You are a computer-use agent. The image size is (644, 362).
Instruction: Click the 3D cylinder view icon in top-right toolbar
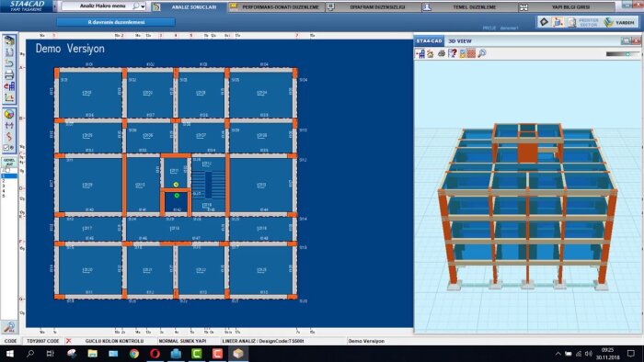click(558, 22)
